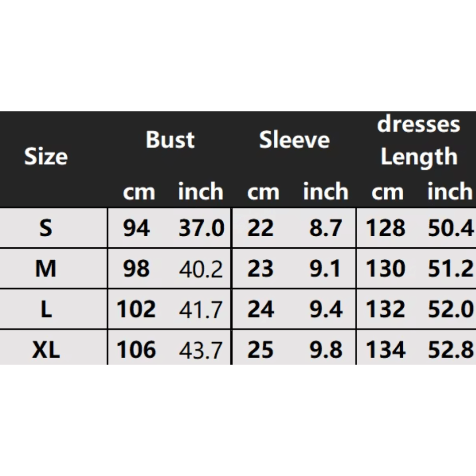Click the XL size row label

pos(46,350)
